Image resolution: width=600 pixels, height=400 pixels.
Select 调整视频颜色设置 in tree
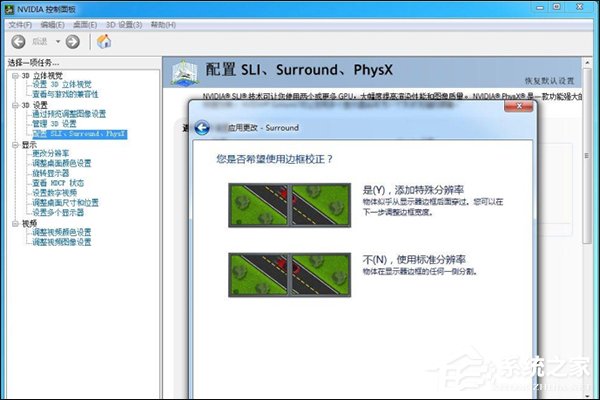click(62, 232)
